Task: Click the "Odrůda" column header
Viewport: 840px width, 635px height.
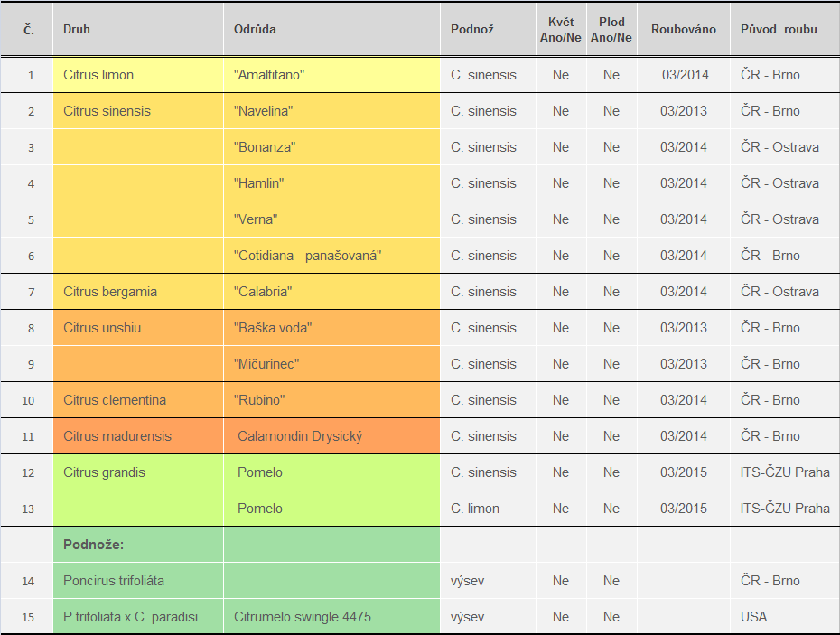Action: tap(255, 29)
